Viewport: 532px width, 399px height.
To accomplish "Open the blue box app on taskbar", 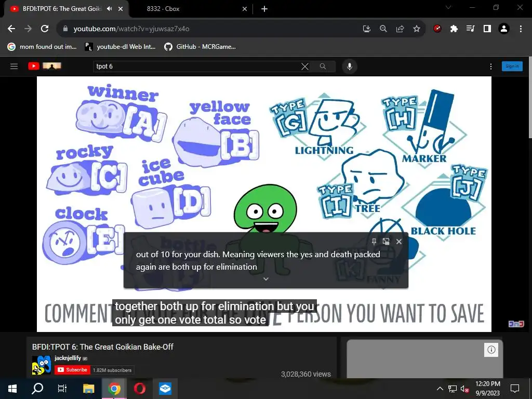I will (165, 389).
